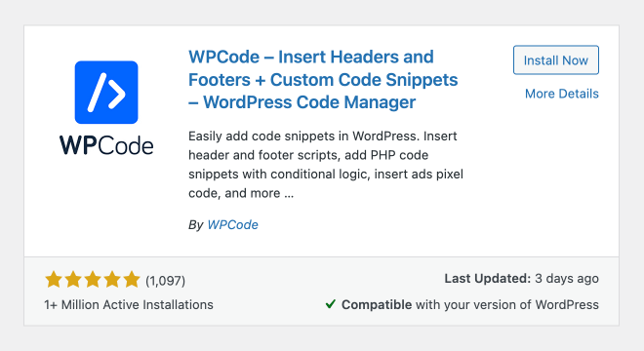Click the green compatibility checkmark
The width and height of the screenshot is (644, 351).
coord(330,304)
